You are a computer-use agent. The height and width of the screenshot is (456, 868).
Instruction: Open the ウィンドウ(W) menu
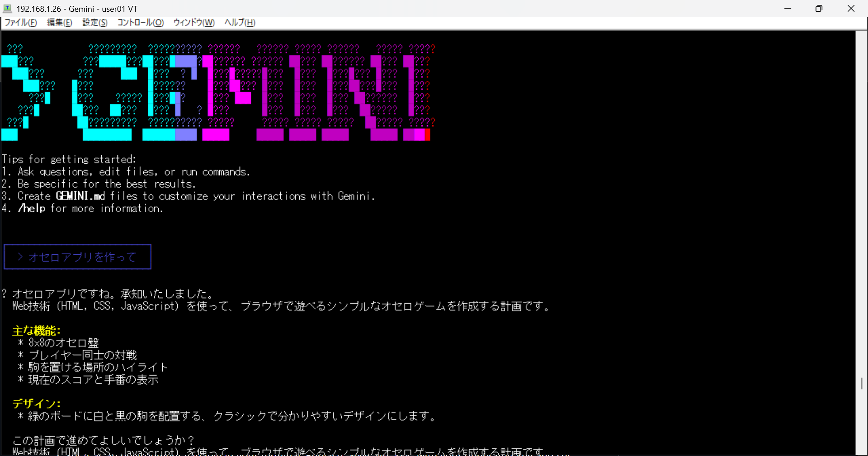(194, 23)
